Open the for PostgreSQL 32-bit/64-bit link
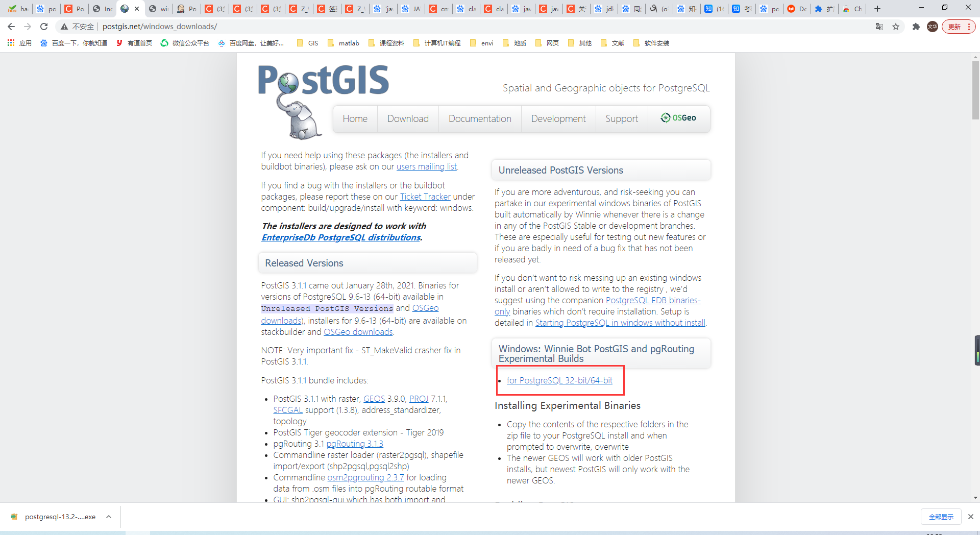Image resolution: width=980 pixels, height=535 pixels. click(559, 381)
